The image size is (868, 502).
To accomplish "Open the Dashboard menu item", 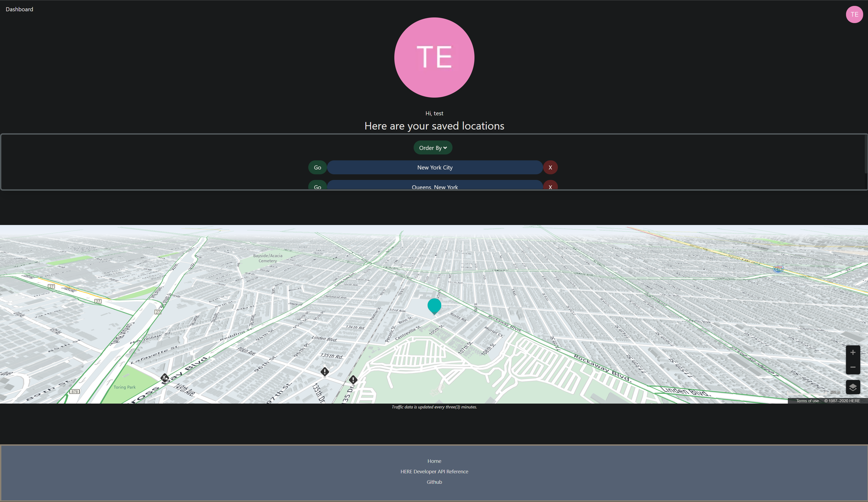I will click(x=19, y=9).
